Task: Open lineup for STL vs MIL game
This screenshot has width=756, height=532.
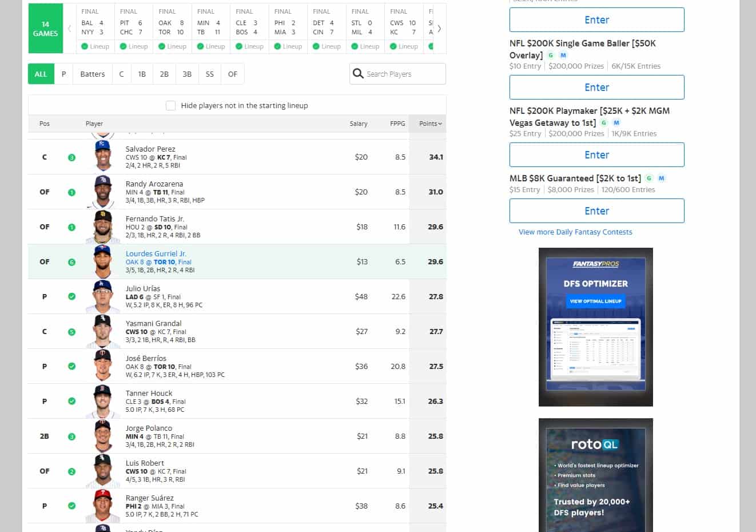Action: tap(365, 46)
